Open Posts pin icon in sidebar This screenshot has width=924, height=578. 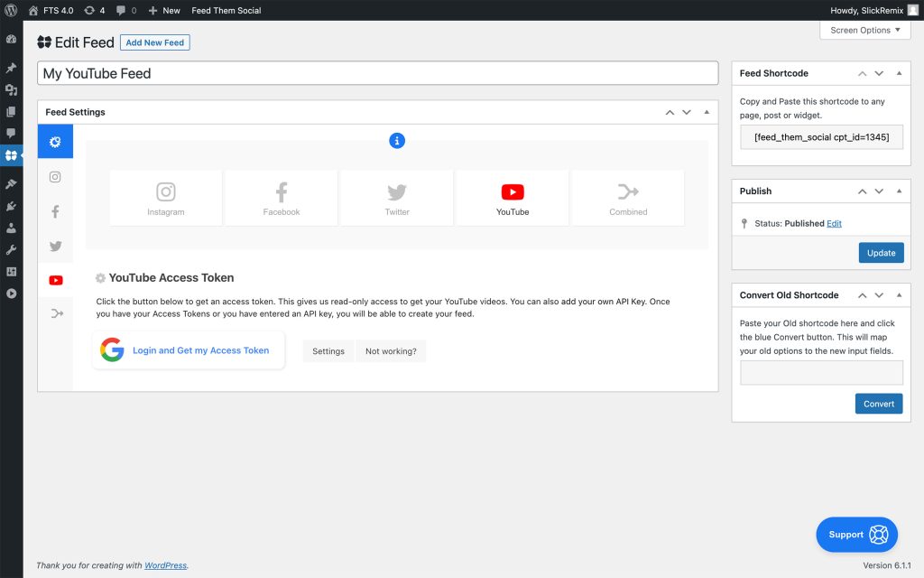(x=11, y=68)
